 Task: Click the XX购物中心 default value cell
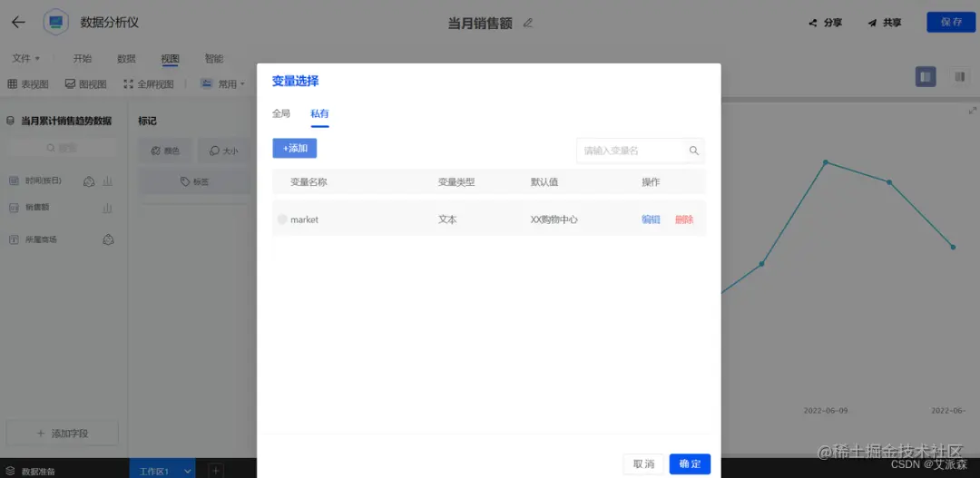click(x=554, y=219)
